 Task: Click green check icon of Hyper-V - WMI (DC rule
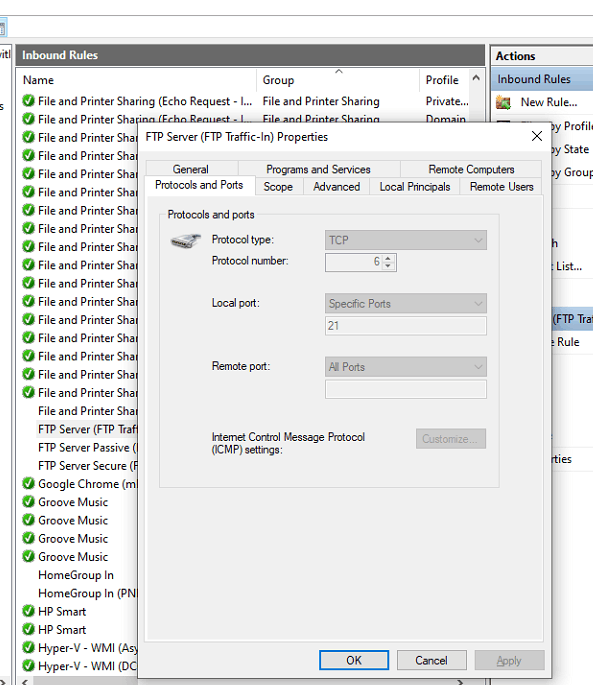[x=28, y=666]
